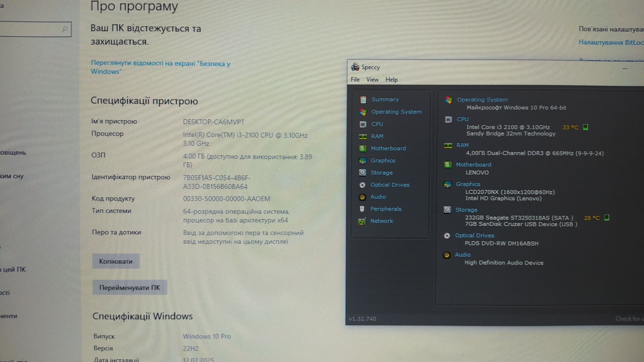The image size is (644, 362).
Task: Click the LCD2070NX monitor entry
Action: (x=510, y=192)
